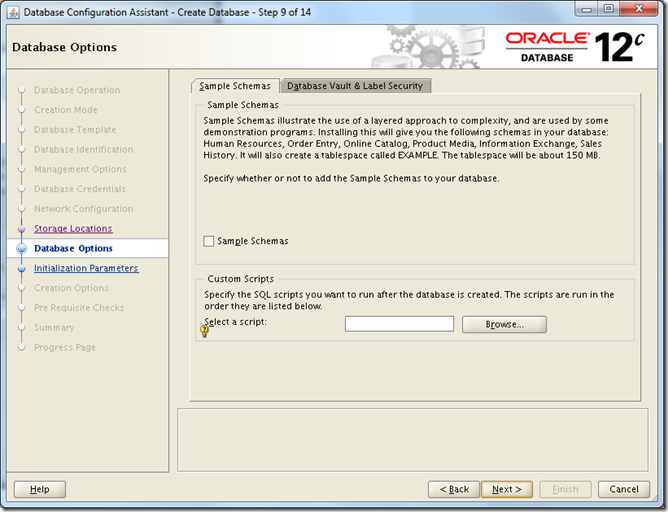Click the lightbulb hint icon beside script field

pyautogui.click(x=205, y=331)
